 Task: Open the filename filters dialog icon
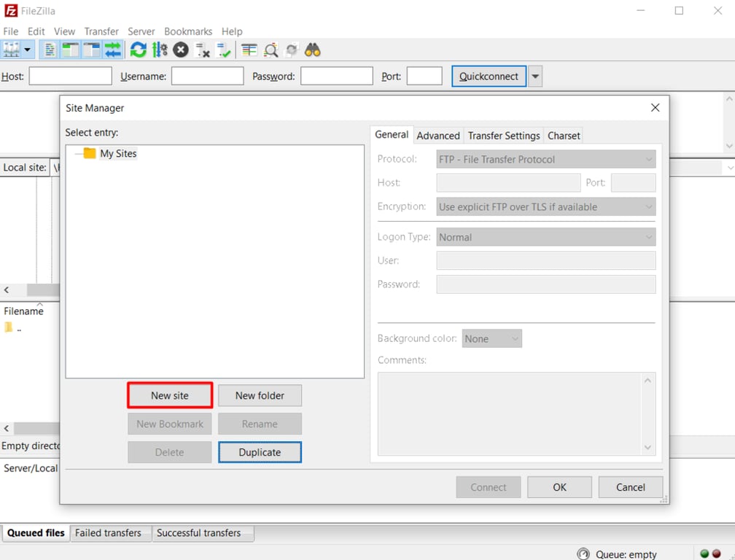point(249,50)
